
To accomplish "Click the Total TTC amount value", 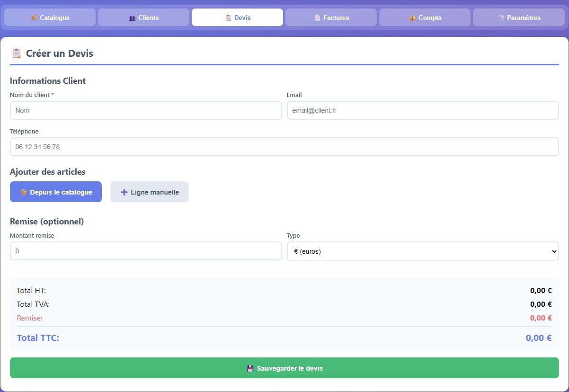I will [538, 338].
